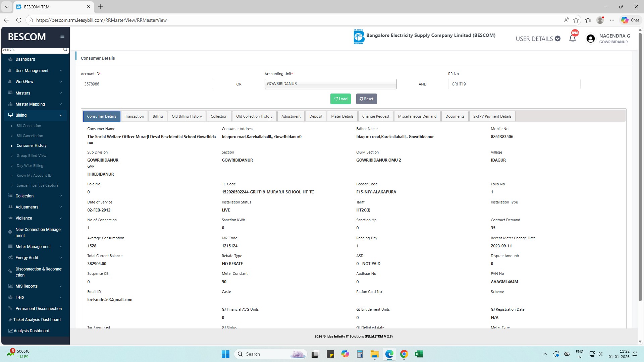
Task: Open the USER DETAILS dropdown
Action: coord(538,39)
